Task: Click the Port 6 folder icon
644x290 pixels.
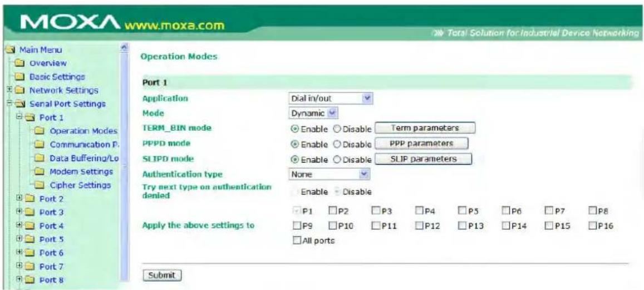Action: tap(31, 253)
